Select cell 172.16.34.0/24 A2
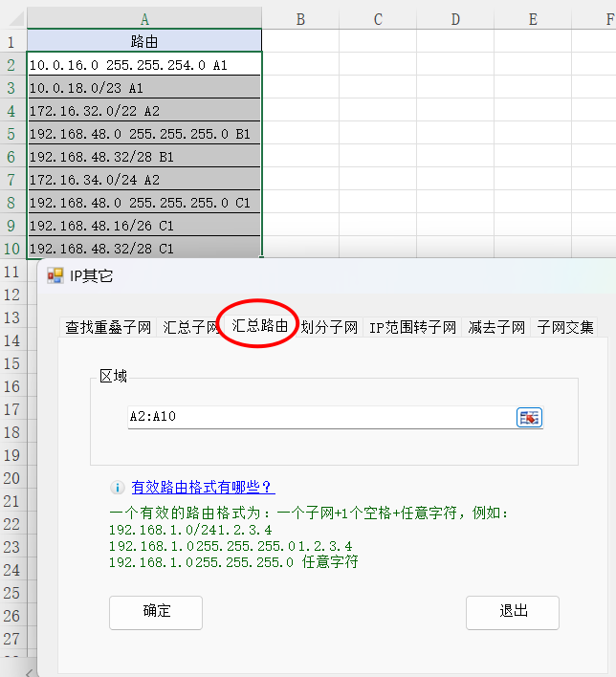Viewport: 616px width, 677px height. coord(144,179)
